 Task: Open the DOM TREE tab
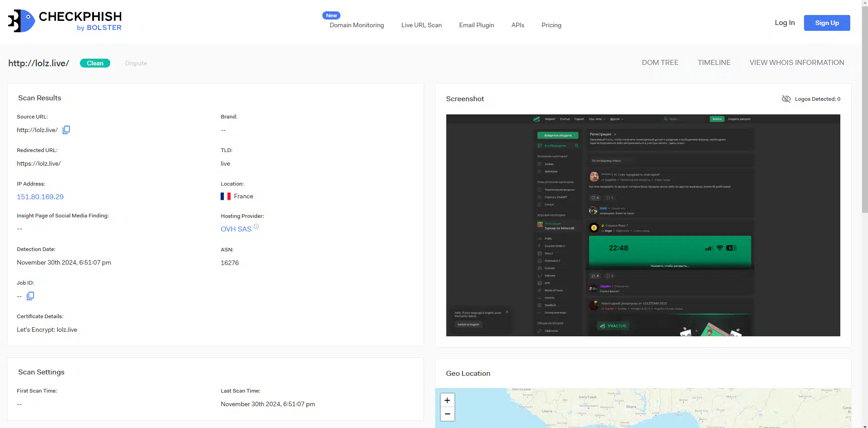pos(660,63)
